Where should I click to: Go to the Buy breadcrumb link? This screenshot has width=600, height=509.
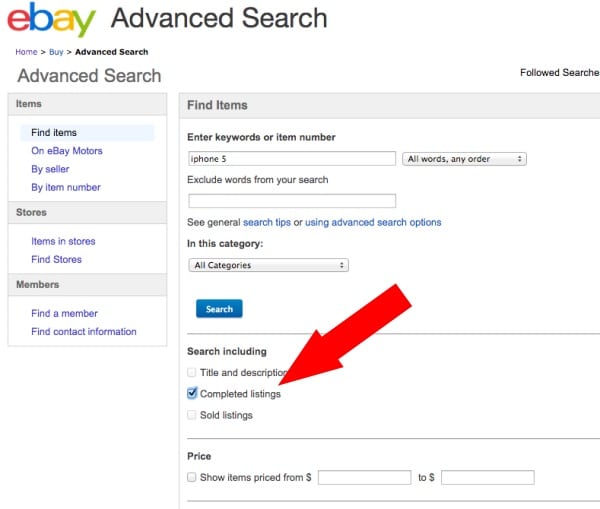[56, 52]
